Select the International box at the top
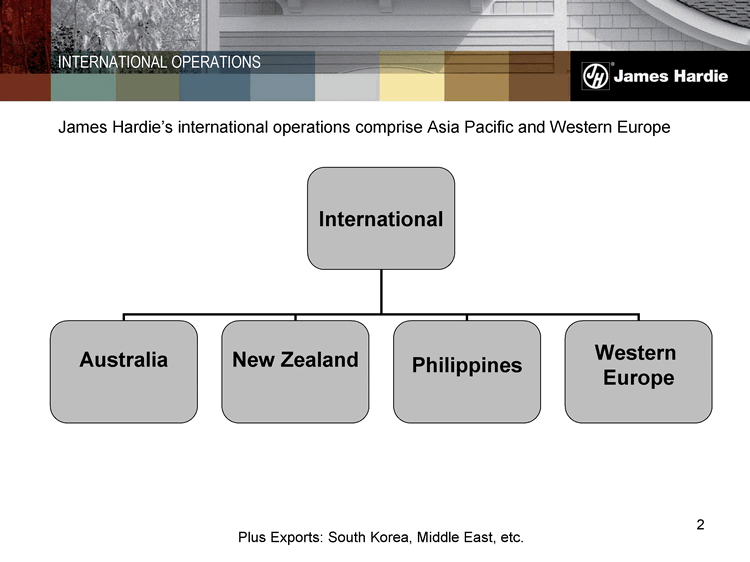 (381, 218)
